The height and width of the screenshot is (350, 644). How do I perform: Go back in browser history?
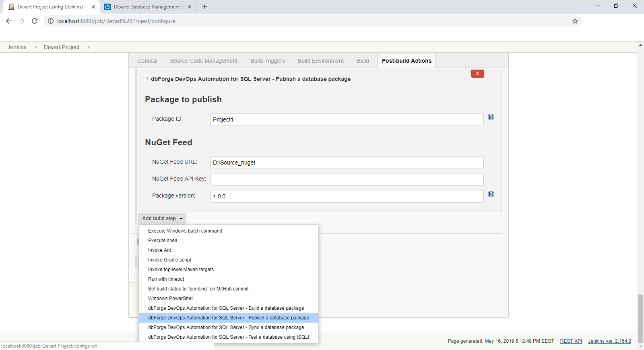(9, 21)
